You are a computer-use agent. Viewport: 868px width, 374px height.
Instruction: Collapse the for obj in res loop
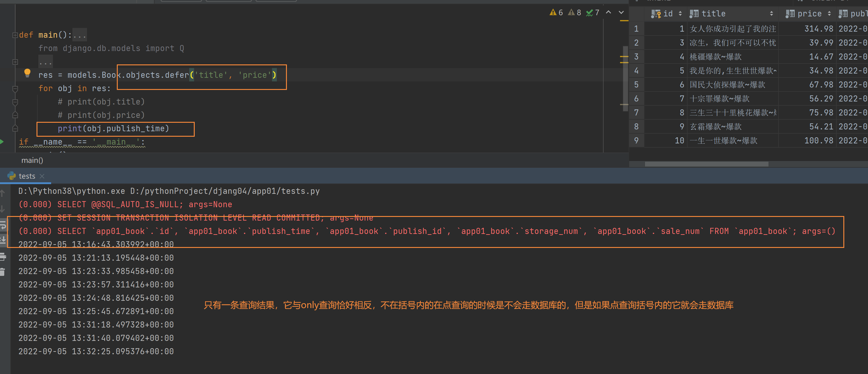point(15,88)
